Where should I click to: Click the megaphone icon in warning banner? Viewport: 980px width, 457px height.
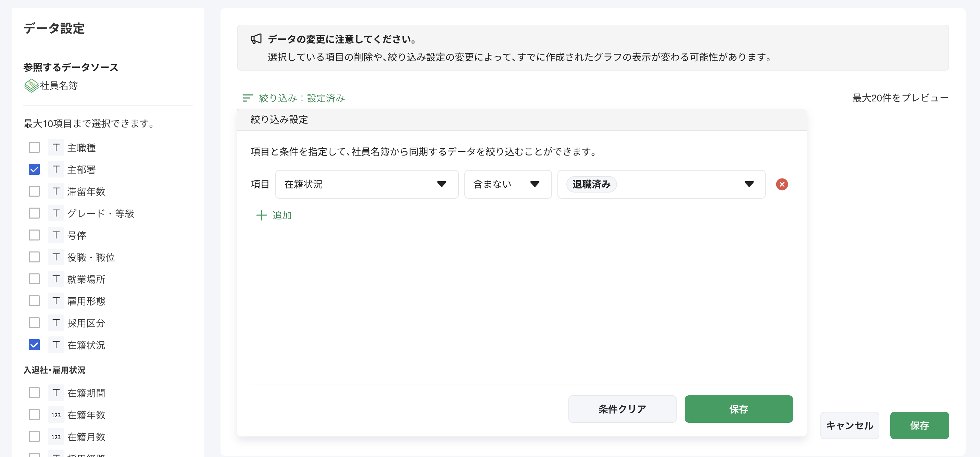[256, 39]
